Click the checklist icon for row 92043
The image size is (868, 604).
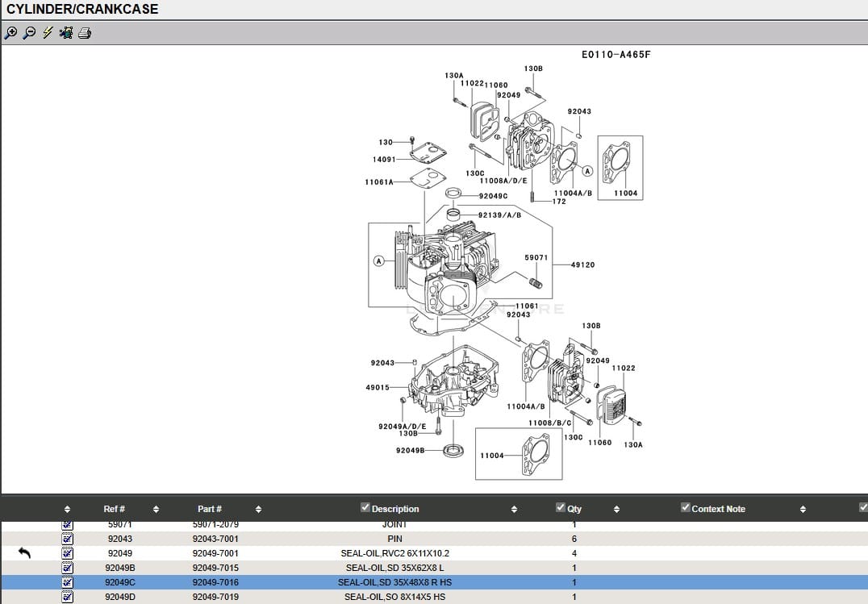(x=68, y=539)
